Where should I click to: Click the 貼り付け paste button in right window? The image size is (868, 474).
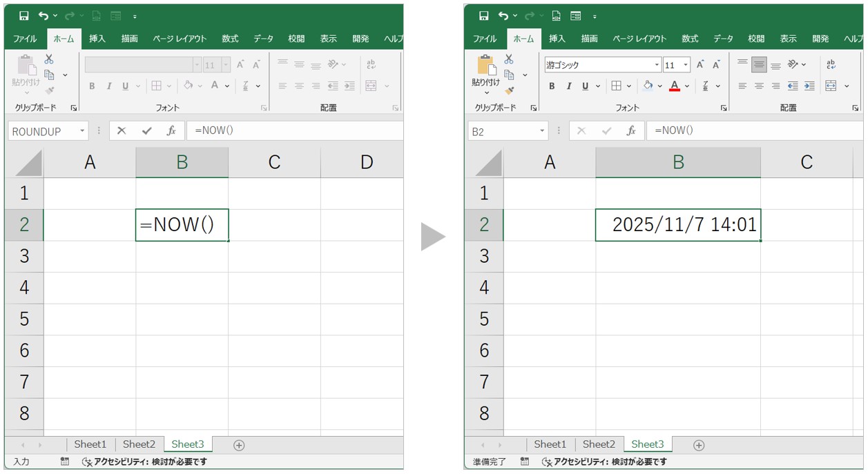485,74
